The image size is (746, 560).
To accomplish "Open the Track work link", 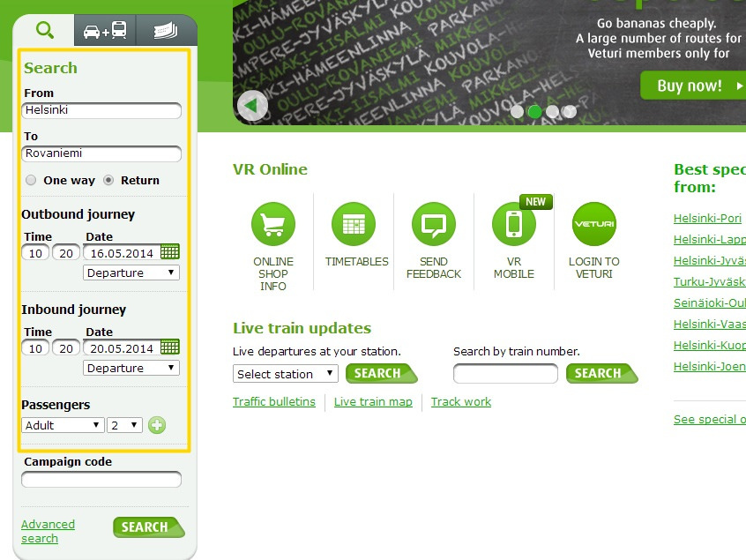I will (461, 402).
